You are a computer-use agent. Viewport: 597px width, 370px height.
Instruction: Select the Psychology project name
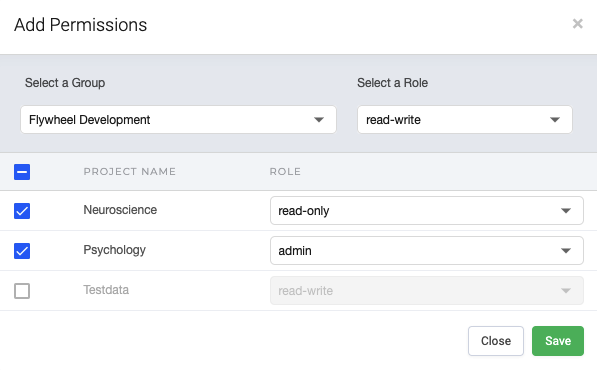pyautogui.click(x=114, y=250)
